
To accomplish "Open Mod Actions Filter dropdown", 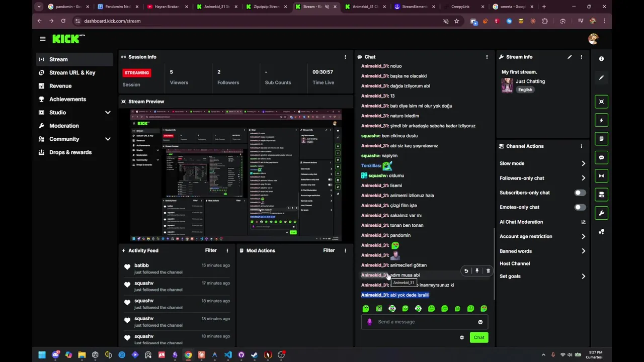I will 329,250.
